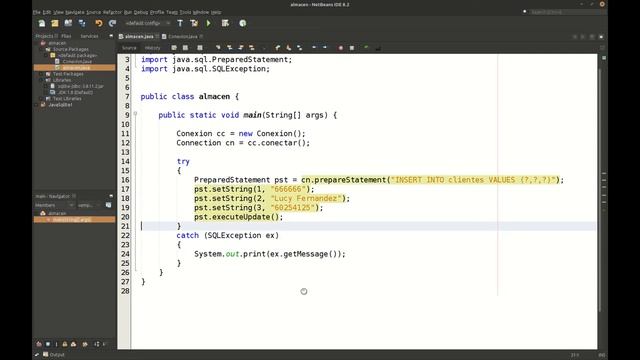The height and width of the screenshot is (360, 640).
Task: Toggle Show Inherited Members in Navigator
Action: (39, 344)
